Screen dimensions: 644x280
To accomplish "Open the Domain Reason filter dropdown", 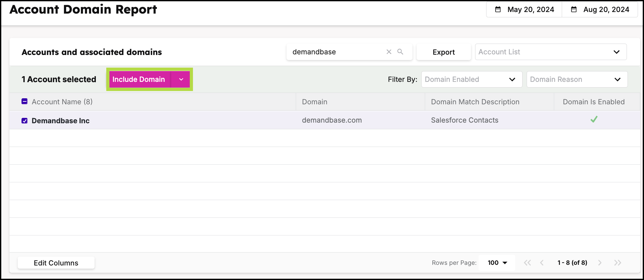I will [577, 79].
